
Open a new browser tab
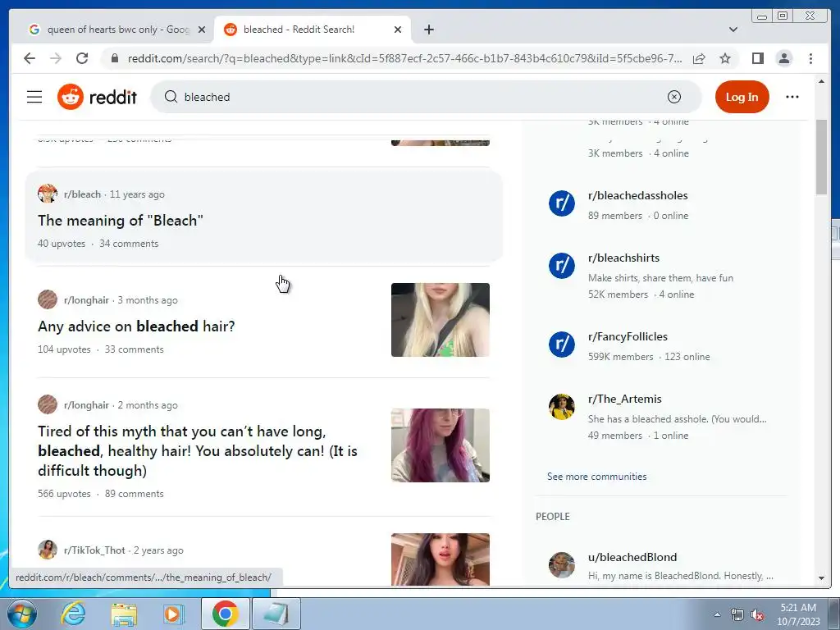428,30
